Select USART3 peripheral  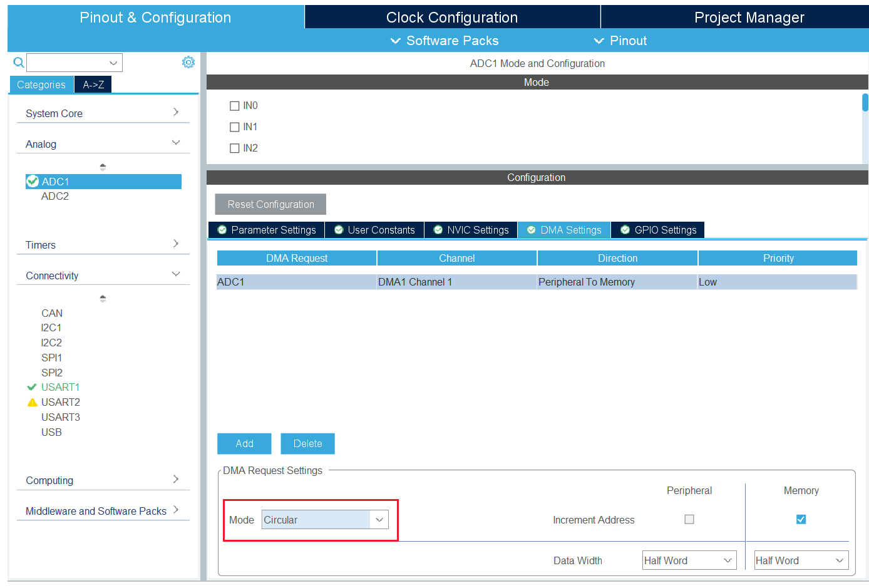coord(61,417)
